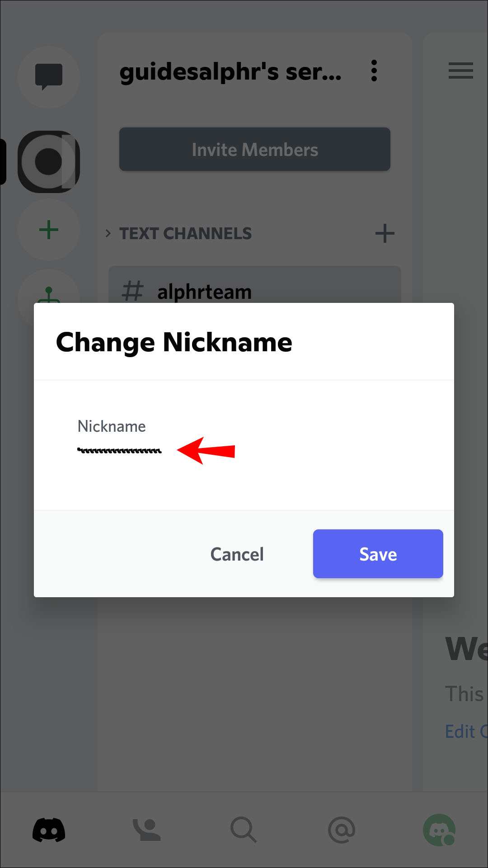Open the mentions @ icon
488x868 pixels.
point(342,830)
